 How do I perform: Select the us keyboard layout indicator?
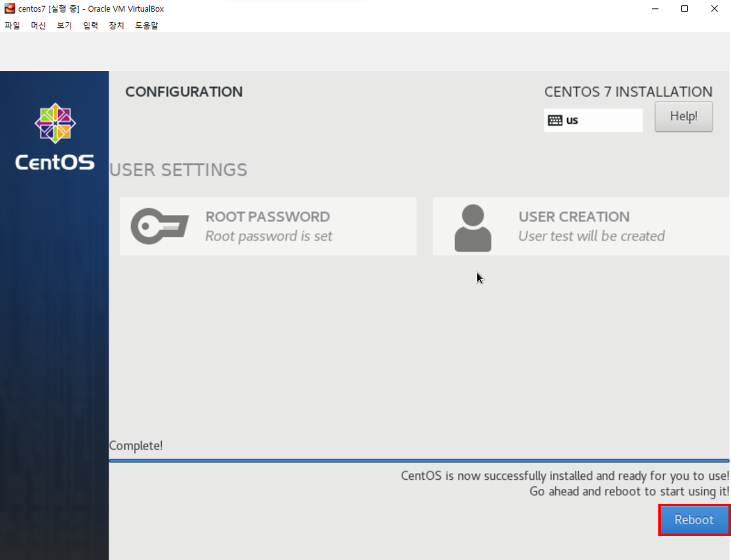(593, 120)
